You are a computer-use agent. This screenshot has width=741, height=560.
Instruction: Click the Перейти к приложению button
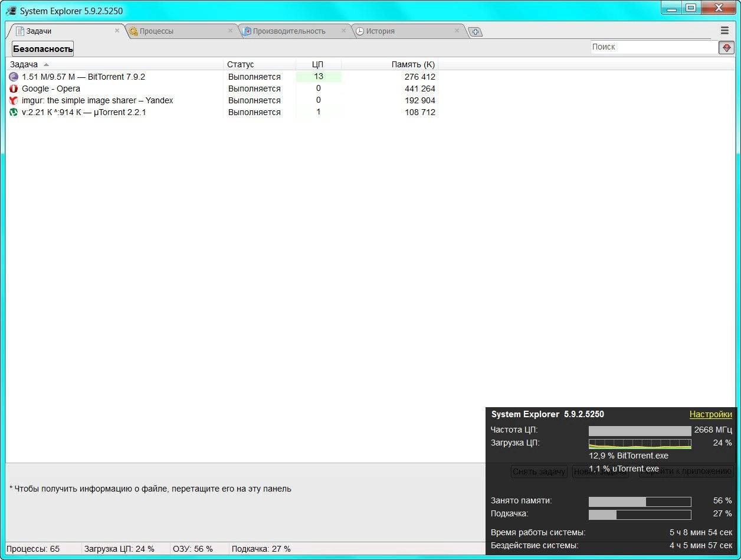pyautogui.click(x=686, y=471)
